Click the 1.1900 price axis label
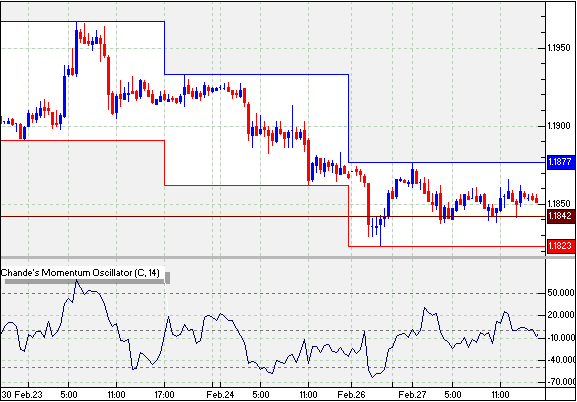The image size is (577, 402). tap(561, 126)
